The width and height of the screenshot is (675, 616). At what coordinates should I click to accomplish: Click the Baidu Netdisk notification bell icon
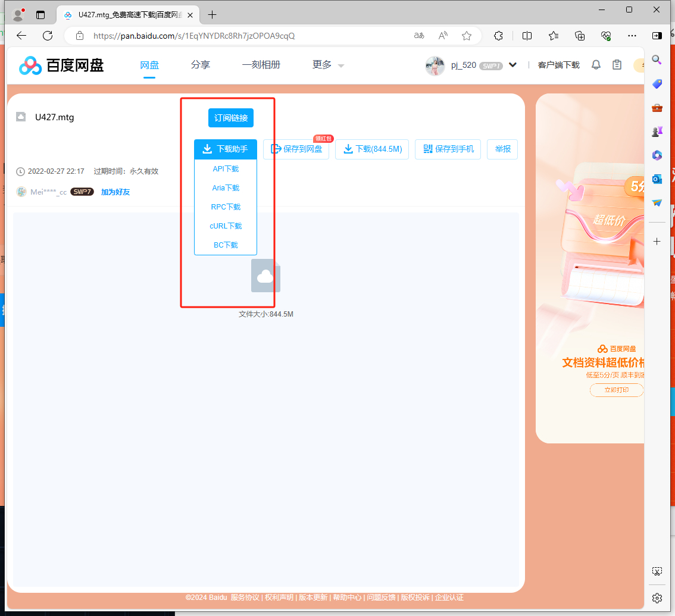point(596,65)
